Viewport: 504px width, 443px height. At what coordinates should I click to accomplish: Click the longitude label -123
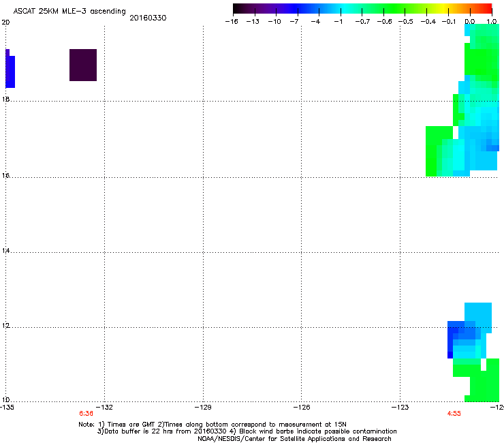click(400, 408)
